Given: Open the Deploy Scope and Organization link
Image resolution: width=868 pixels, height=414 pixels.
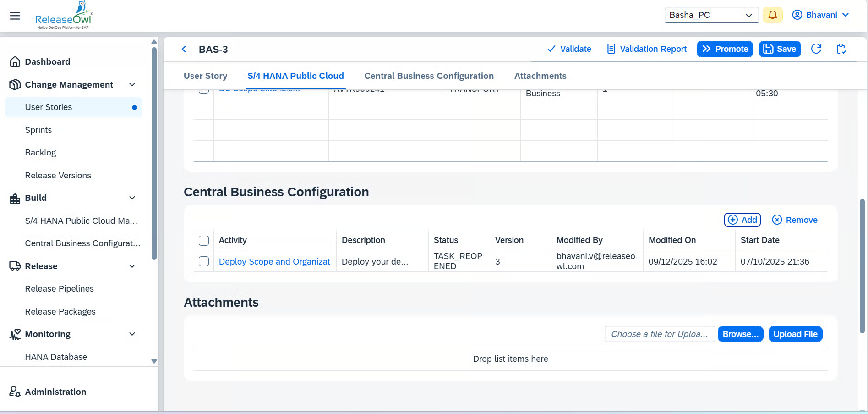Looking at the screenshot, I should tap(275, 261).
